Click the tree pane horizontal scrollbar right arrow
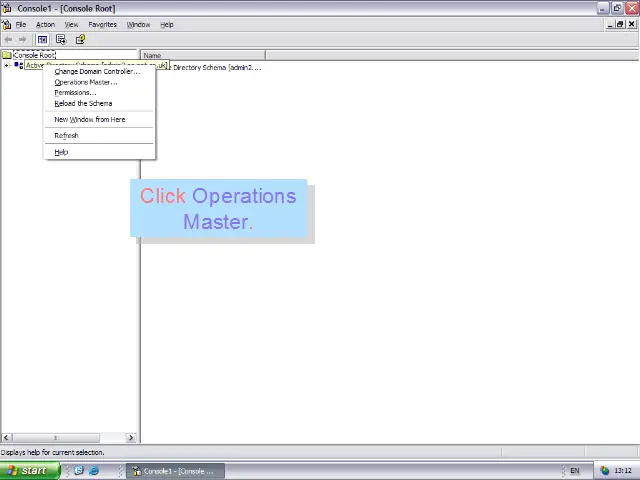This screenshot has height=480, width=640. pyautogui.click(x=130, y=437)
